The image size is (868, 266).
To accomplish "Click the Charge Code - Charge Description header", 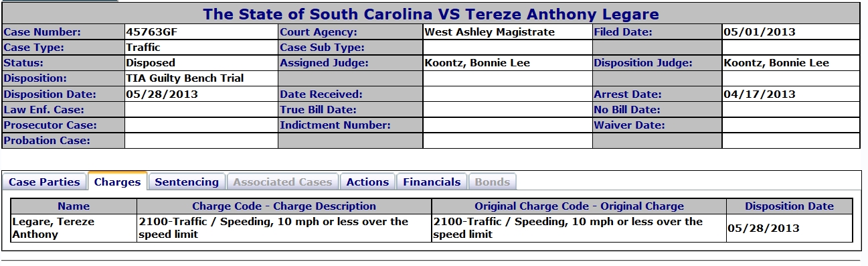I will tap(284, 206).
